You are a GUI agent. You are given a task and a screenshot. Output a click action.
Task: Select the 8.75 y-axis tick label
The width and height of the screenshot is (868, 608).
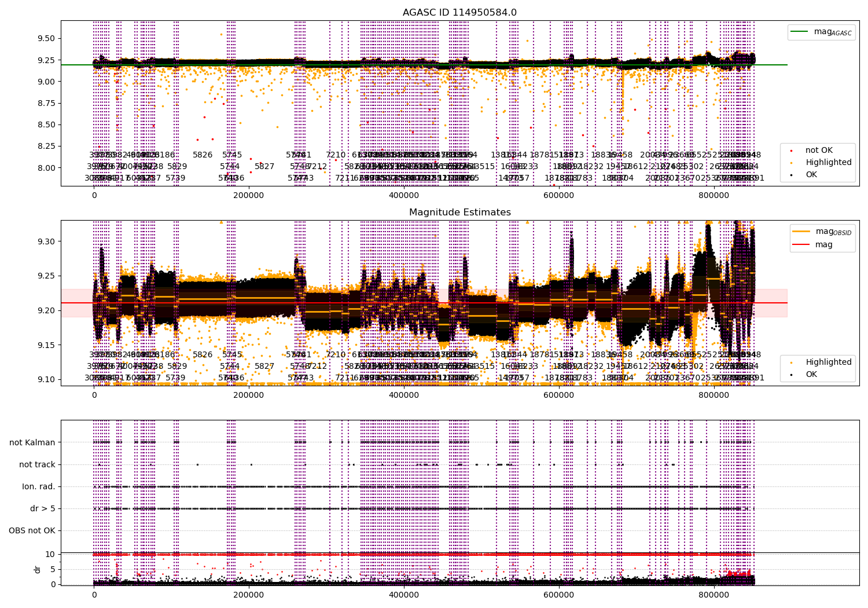point(46,103)
